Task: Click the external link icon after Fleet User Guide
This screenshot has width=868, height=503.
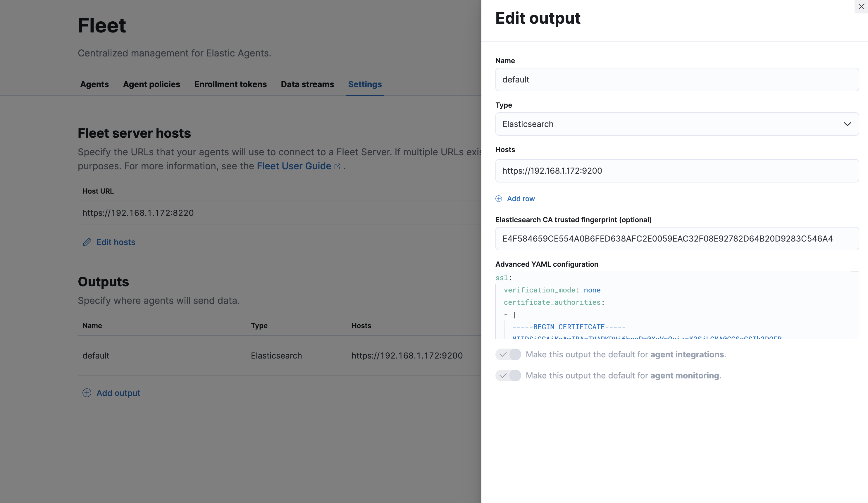Action: tap(337, 166)
